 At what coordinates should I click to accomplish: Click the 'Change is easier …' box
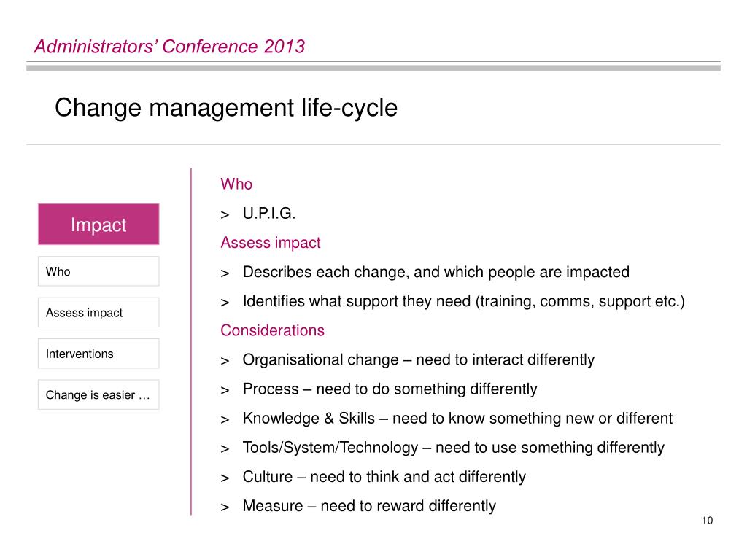pyautogui.click(x=98, y=394)
